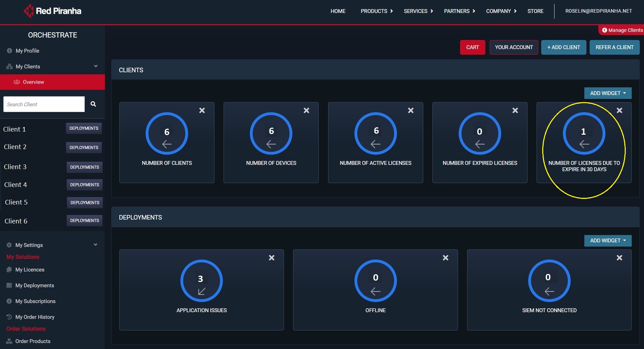Open My Profile page
This screenshot has height=349, width=644.
pos(27,51)
